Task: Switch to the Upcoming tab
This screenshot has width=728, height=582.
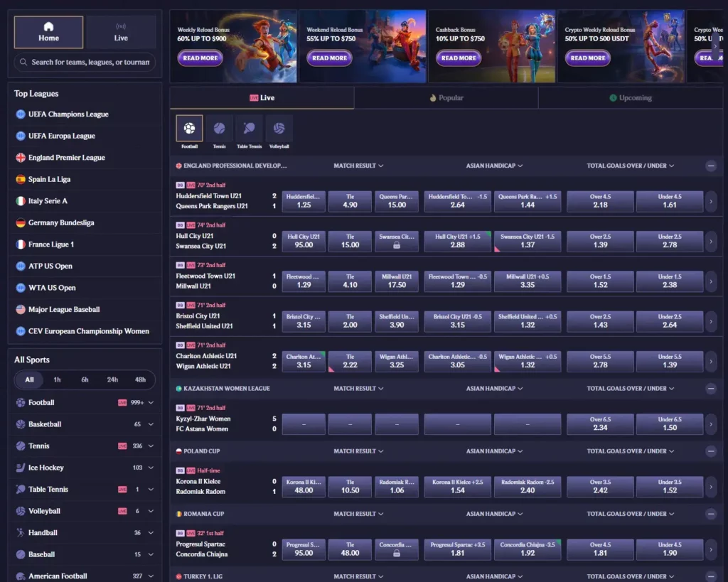Action: click(631, 98)
